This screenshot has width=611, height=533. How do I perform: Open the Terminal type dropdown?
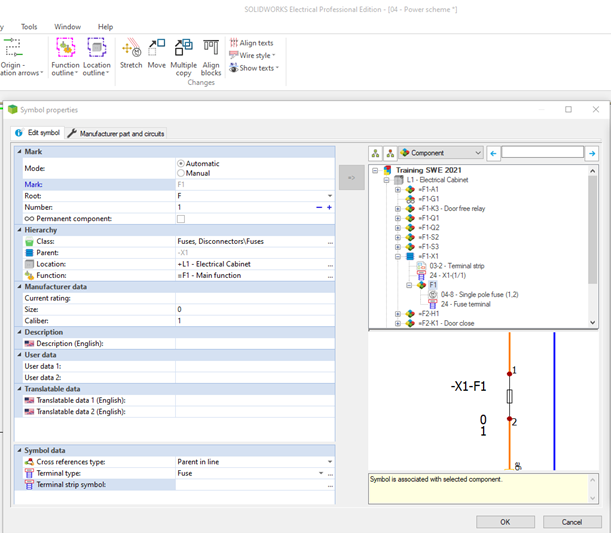(x=321, y=473)
